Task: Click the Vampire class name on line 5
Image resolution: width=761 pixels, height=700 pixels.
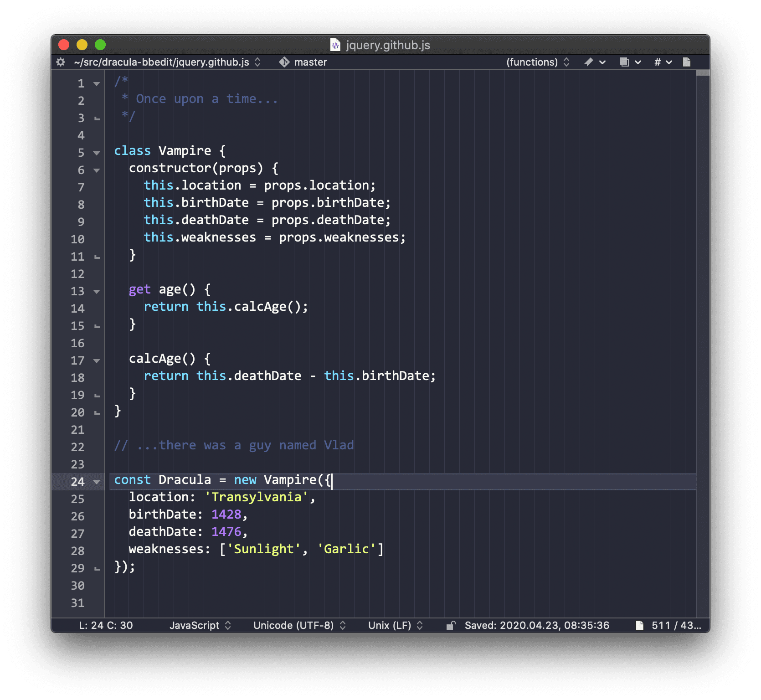Action: click(185, 150)
